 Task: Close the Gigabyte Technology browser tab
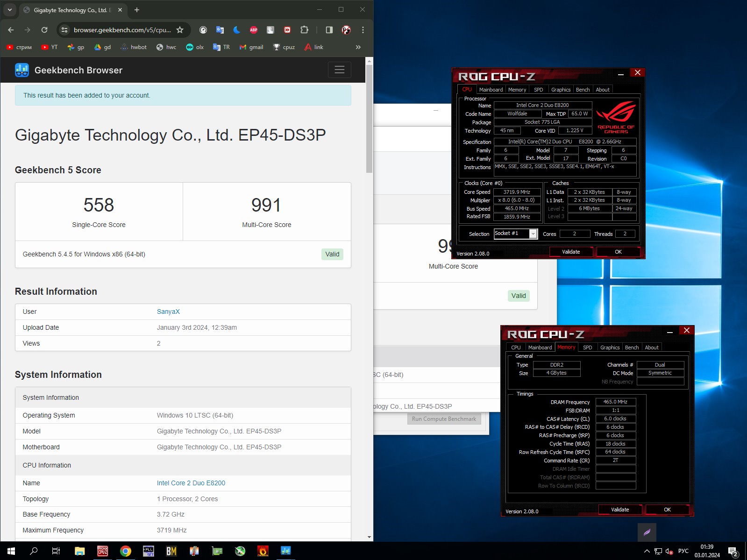[x=120, y=10]
